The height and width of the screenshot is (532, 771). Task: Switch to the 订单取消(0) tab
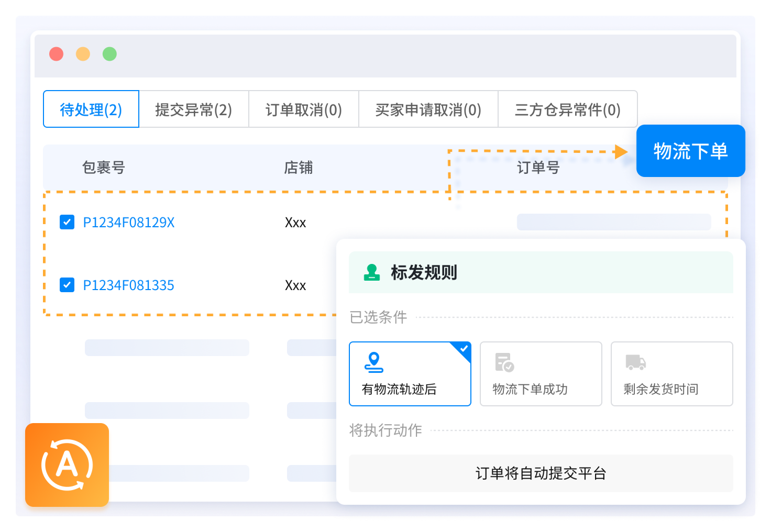(x=304, y=109)
